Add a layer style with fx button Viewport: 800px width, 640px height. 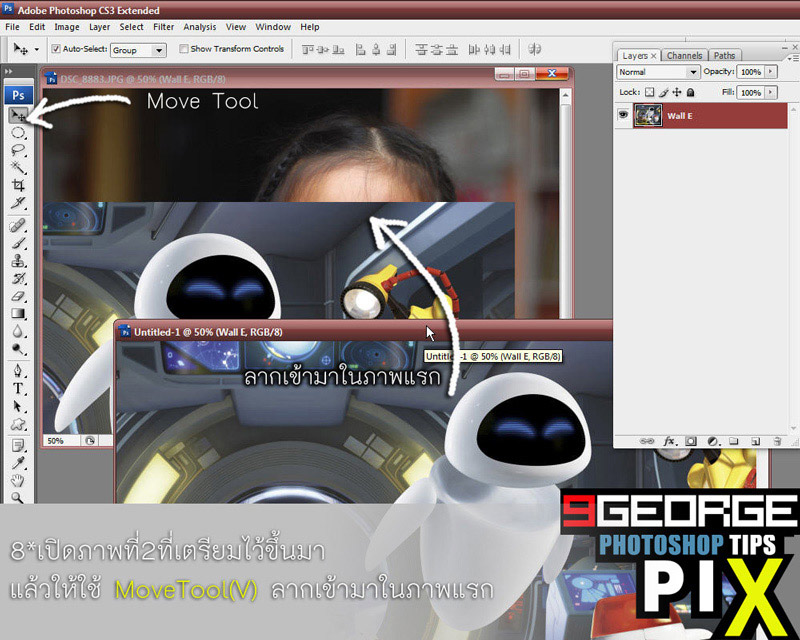pos(669,441)
